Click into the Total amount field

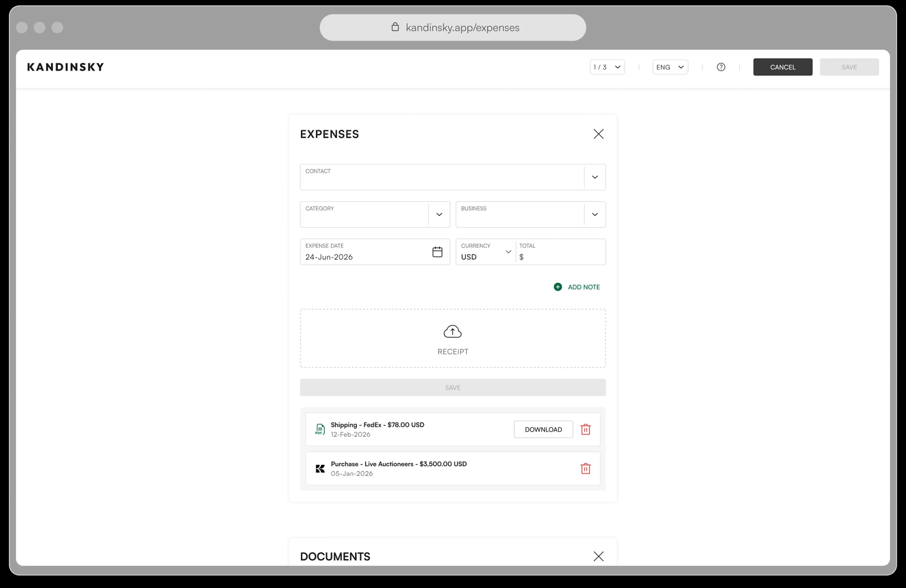(560, 252)
